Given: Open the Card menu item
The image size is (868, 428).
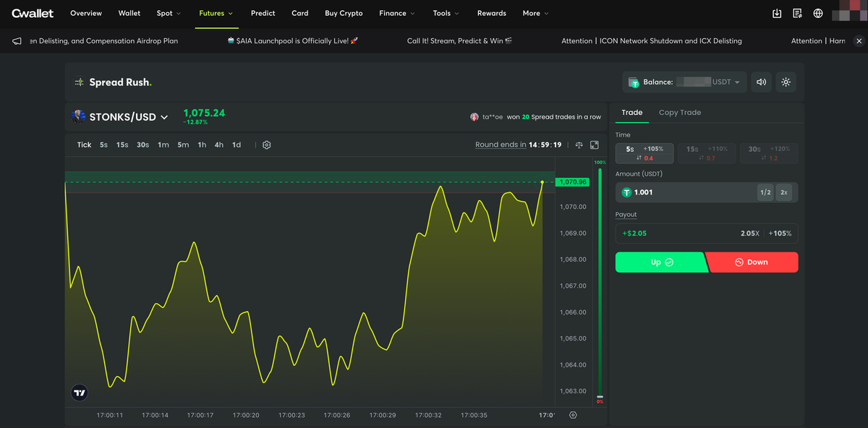Looking at the screenshot, I should pos(300,13).
